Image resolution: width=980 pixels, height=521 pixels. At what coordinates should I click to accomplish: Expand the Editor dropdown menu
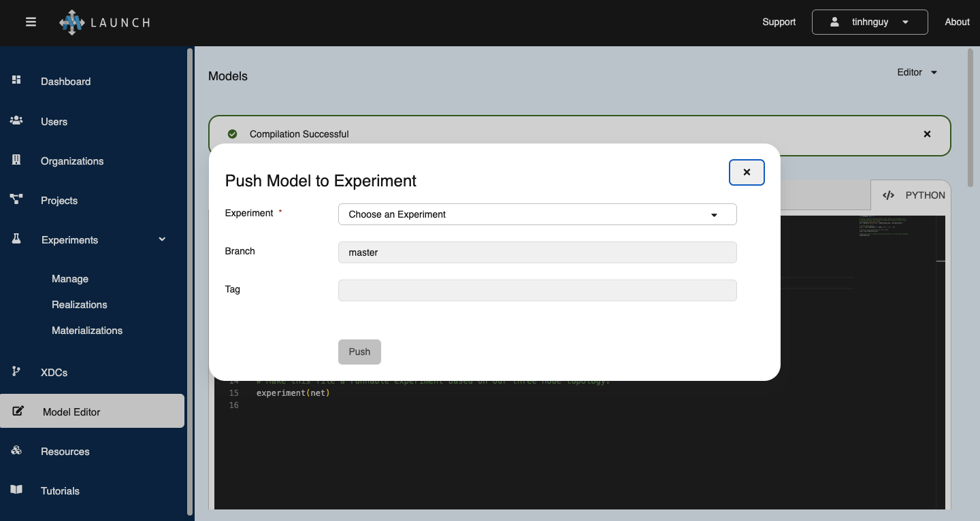click(x=917, y=72)
